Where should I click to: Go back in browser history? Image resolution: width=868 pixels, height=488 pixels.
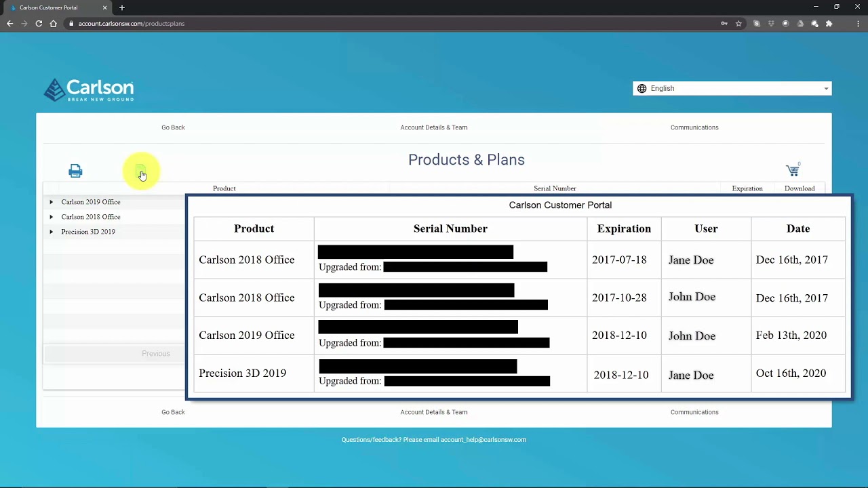[9, 24]
